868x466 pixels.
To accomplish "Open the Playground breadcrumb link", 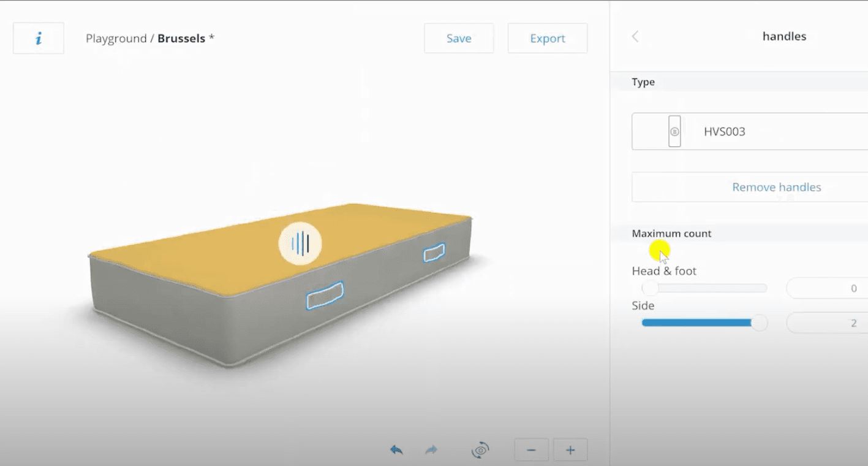I will pyautogui.click(x=116, y=38).
